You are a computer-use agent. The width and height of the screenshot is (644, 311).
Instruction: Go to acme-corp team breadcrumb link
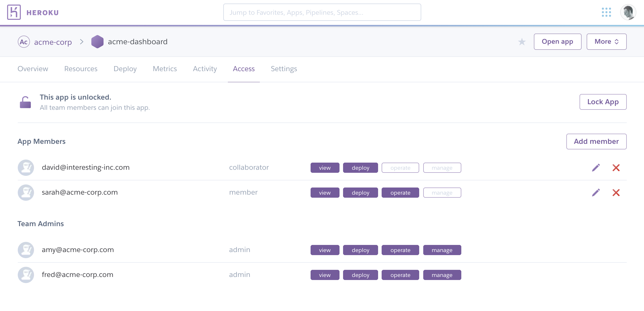tap(53, 42)
